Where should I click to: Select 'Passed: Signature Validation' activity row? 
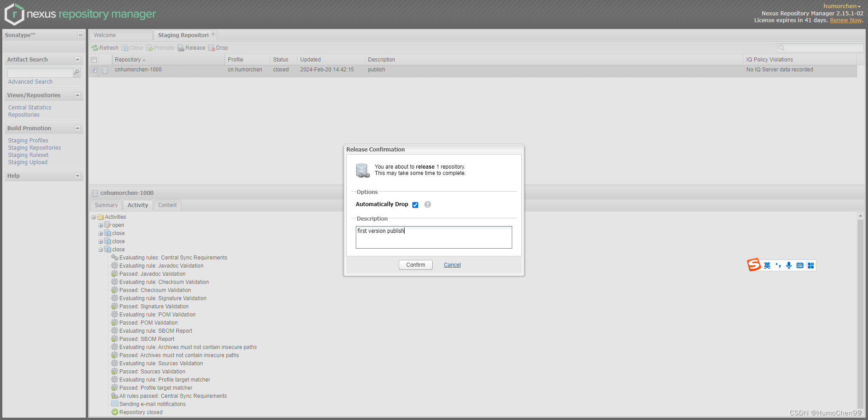(154, 307)
